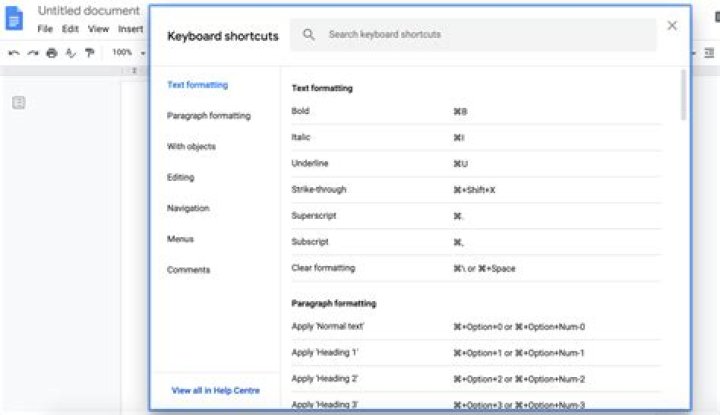
Task: Close the Keyboard shortcuts dialog
Action: coord(672,26)
